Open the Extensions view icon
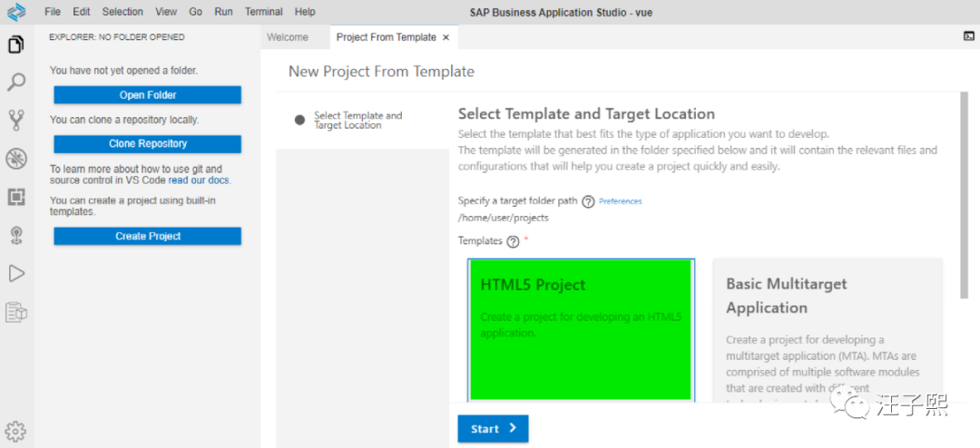The height and width of the screenshot is (448, 980). pos(16,197)
